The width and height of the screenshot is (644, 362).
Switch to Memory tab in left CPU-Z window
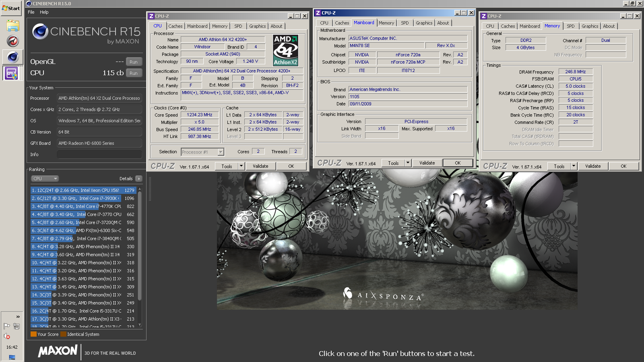point(220,26)
